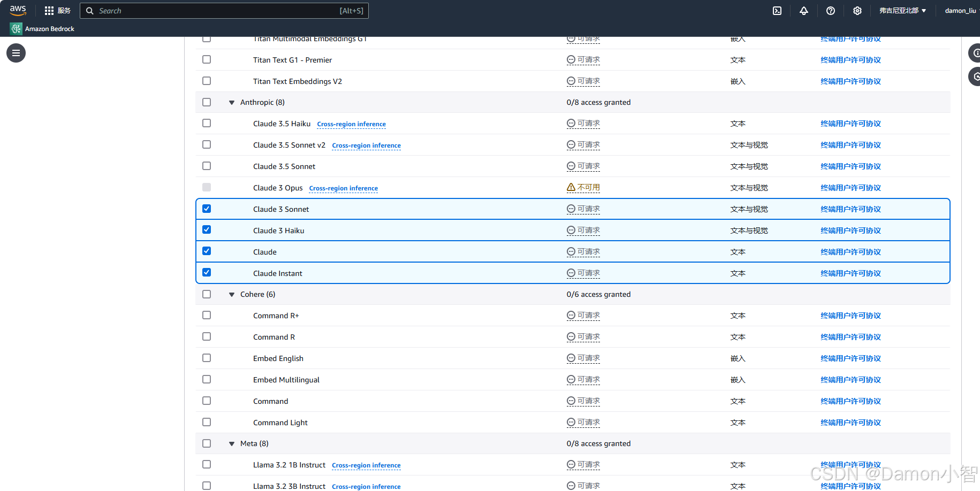Image resolution: width=980 pixels, height=491 pixels.
Task: Open the services grid menu icon
Action: pyautogui.click(x=49, y=11)
